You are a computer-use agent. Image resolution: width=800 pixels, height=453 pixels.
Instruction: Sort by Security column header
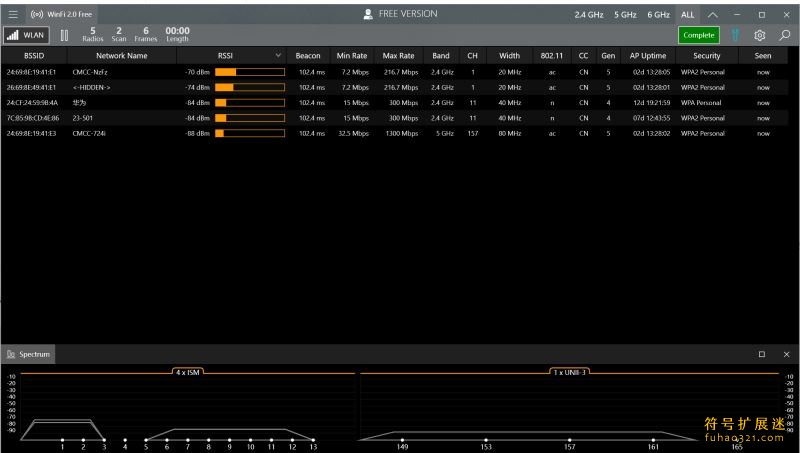click(x=707, y=56)
